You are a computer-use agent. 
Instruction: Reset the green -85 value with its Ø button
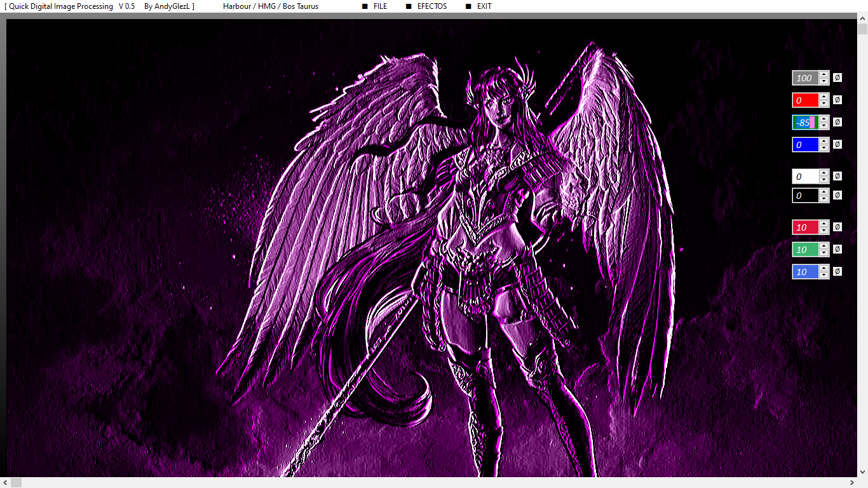click(x=837, y=122)
